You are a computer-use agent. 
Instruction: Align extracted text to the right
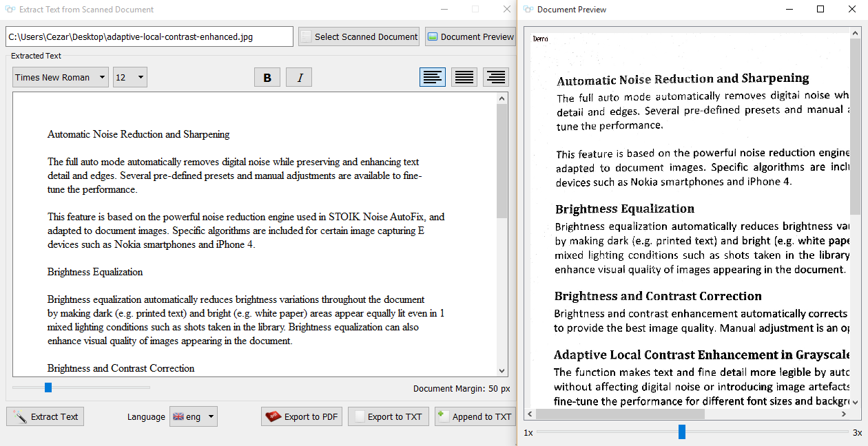(496, 77)
